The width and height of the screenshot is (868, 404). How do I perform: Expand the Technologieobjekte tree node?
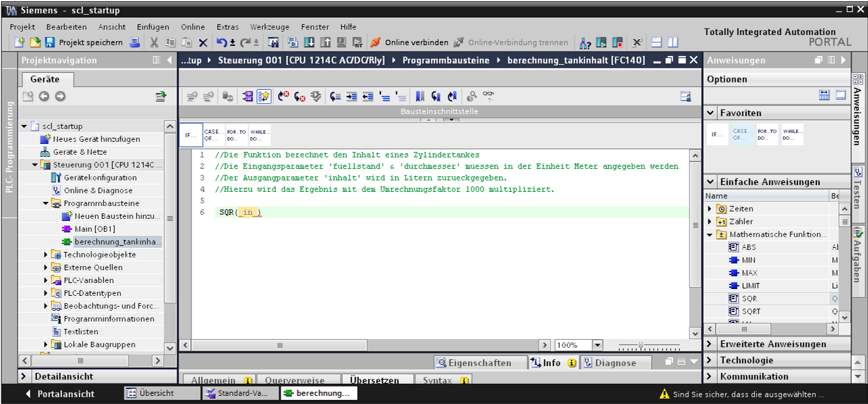(x=46, y=255)
